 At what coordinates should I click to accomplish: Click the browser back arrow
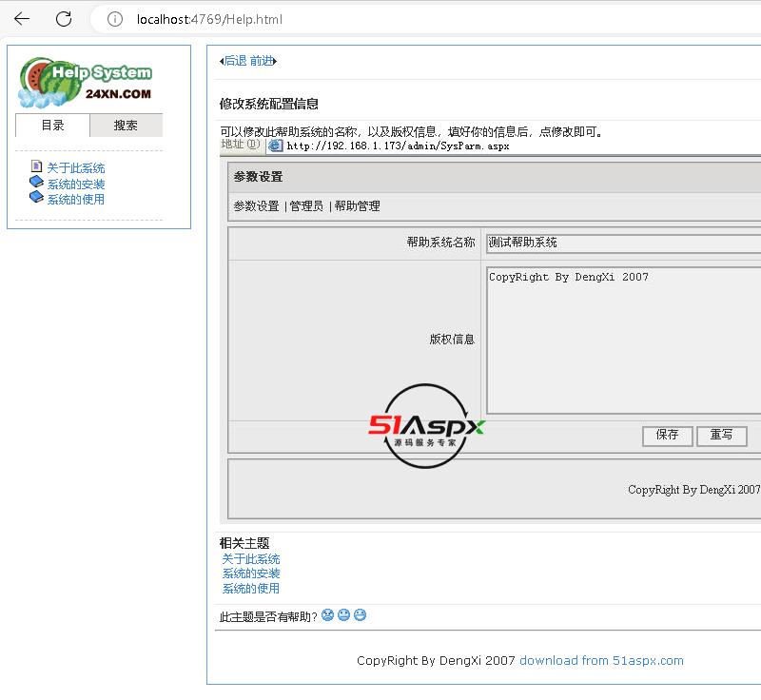coord(22,19)
